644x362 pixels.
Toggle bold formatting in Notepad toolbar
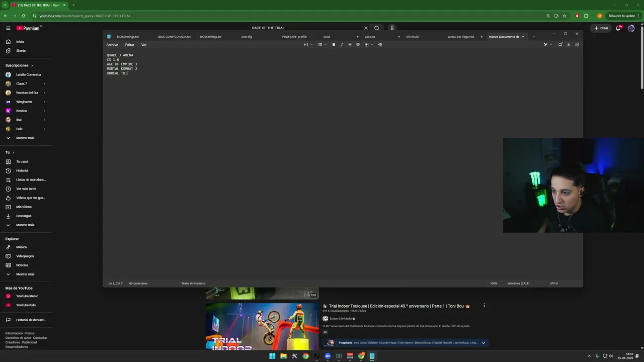pyautogui.click(x=334, y=45)
